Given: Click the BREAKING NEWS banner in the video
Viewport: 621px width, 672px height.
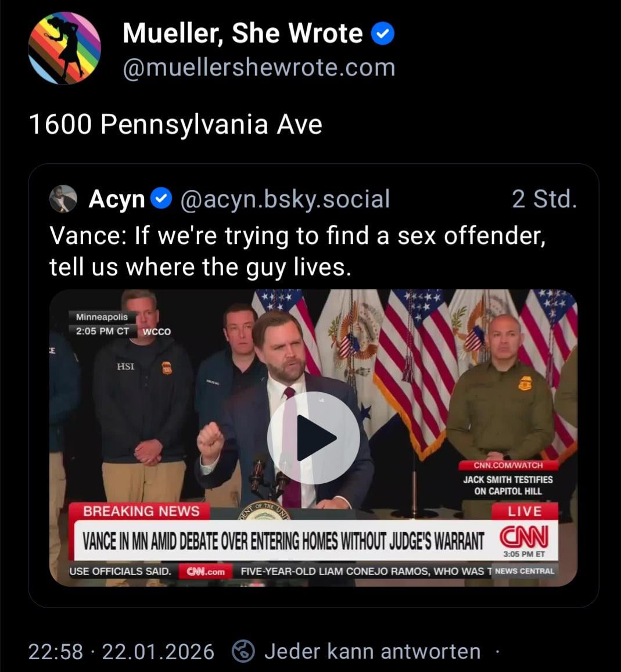Looking at the screenshot, I should [141, 511].
